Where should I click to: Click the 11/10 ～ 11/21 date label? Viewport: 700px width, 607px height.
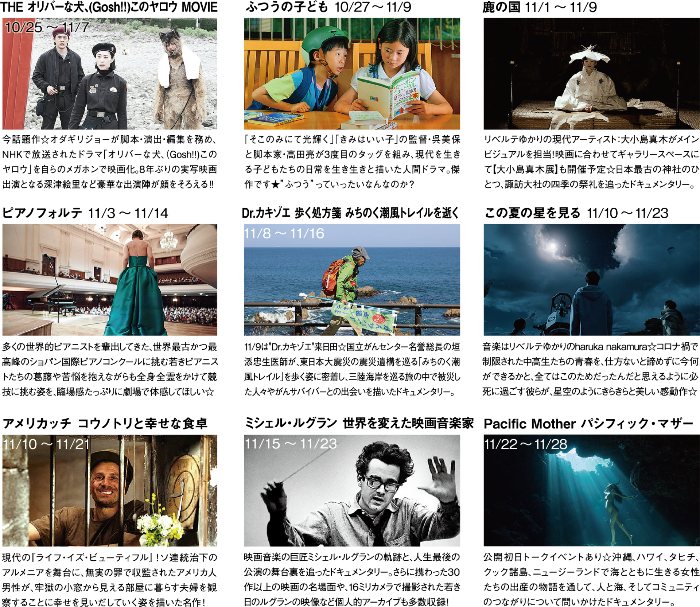[x=46, y=444]
